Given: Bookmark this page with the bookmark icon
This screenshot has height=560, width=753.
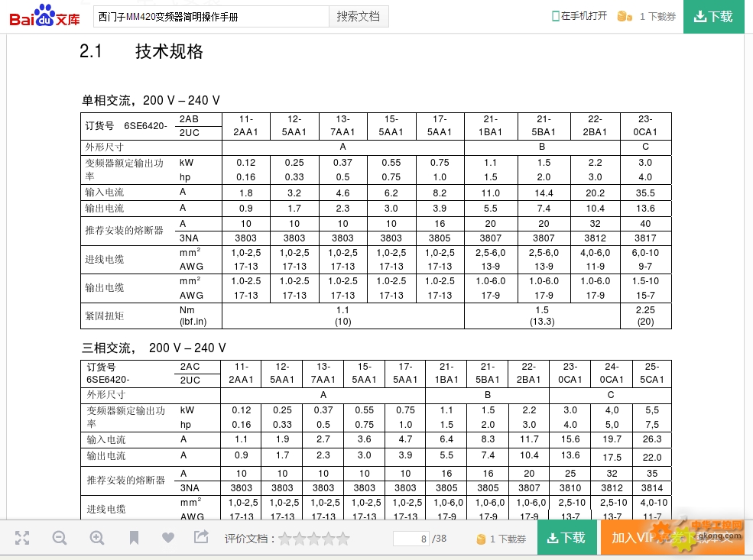Looking at the screenshot, I should tap(134, 538).
